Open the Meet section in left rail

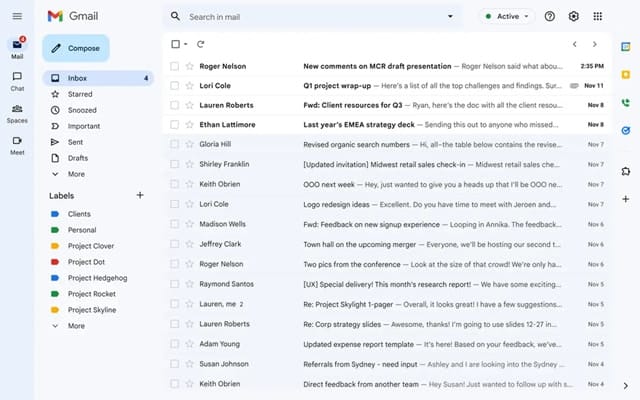point(17,142)
